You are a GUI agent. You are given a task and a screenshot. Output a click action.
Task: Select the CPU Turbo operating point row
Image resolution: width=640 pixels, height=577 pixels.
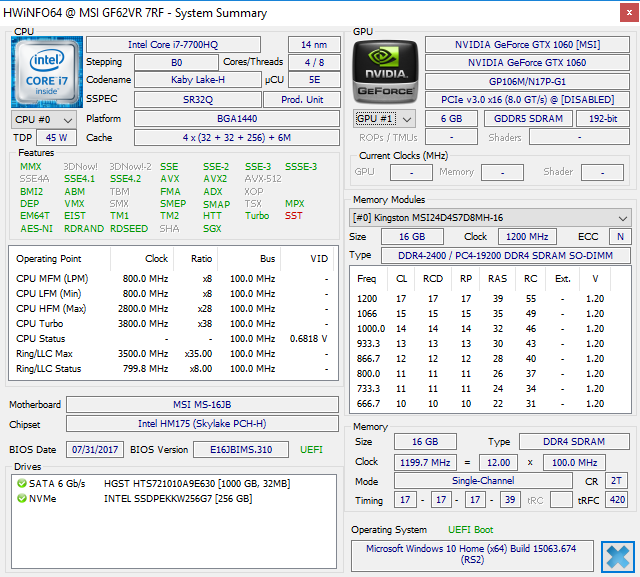[170, 324]
